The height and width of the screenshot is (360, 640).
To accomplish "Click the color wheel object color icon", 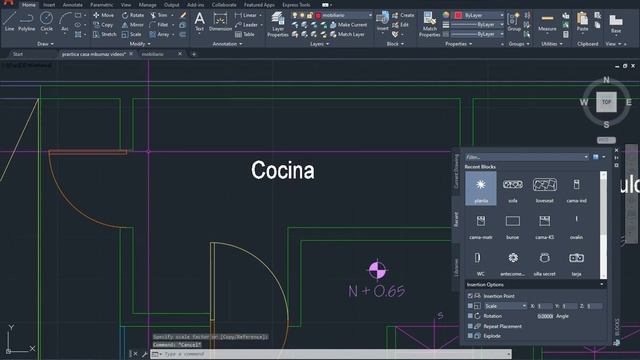I will [x=446, y=15].
